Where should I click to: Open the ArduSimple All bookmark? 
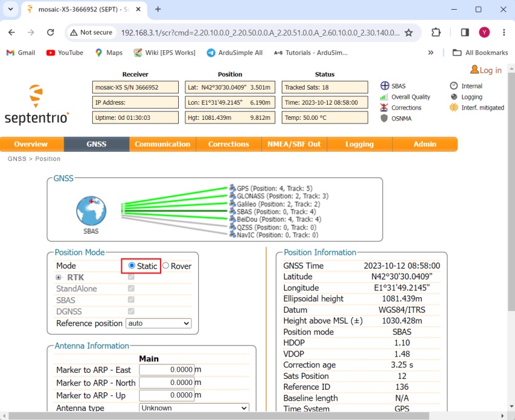point(234,53)
